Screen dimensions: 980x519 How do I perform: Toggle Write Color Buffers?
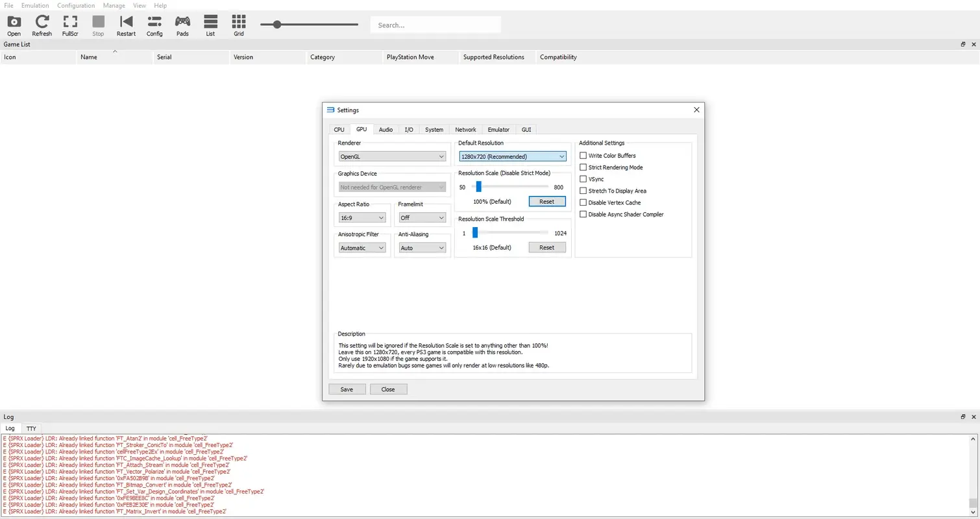click(583, 155)
